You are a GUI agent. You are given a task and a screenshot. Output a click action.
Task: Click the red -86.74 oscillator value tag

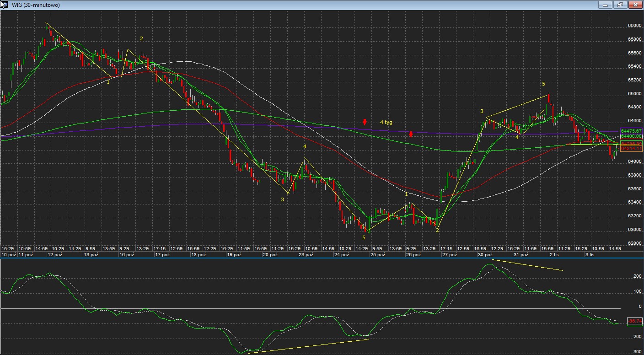coord(635,321)
